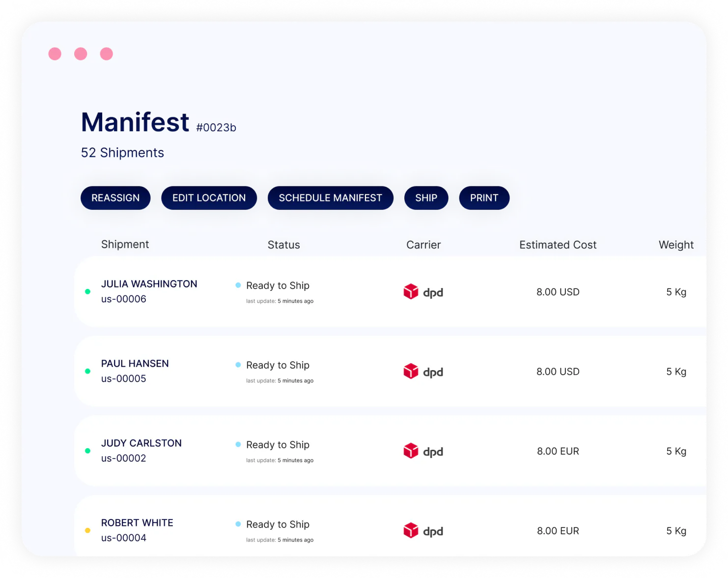Screen dimensions: 728x578
Task: Click 5 Kg weight in us-00002 row
Action: (676, 451)
